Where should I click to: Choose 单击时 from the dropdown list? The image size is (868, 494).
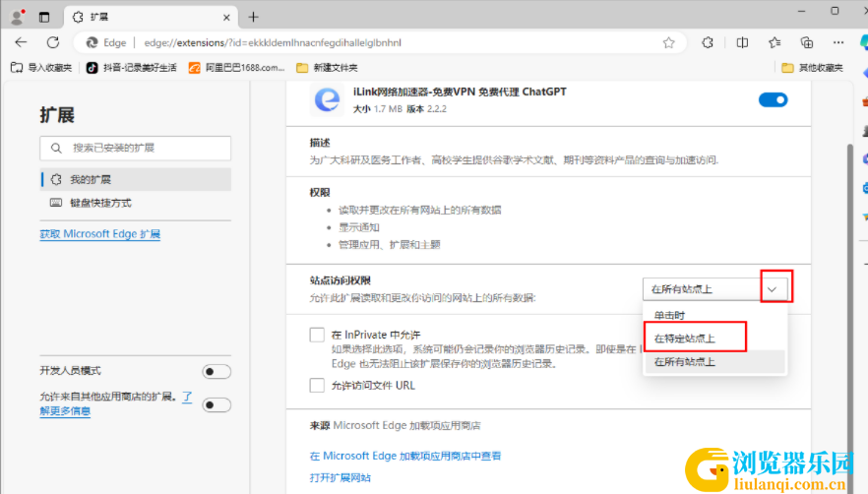[x=715, y=315]
